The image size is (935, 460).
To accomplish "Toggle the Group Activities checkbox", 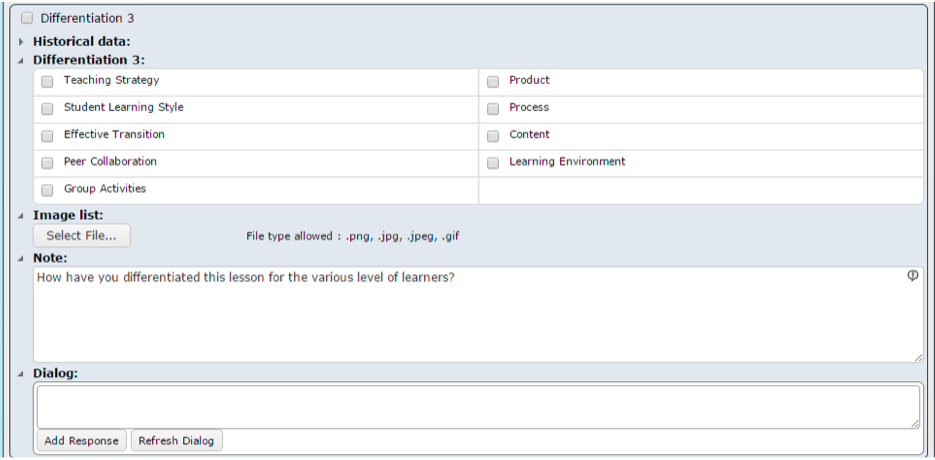I will click(x=47, y=190).
